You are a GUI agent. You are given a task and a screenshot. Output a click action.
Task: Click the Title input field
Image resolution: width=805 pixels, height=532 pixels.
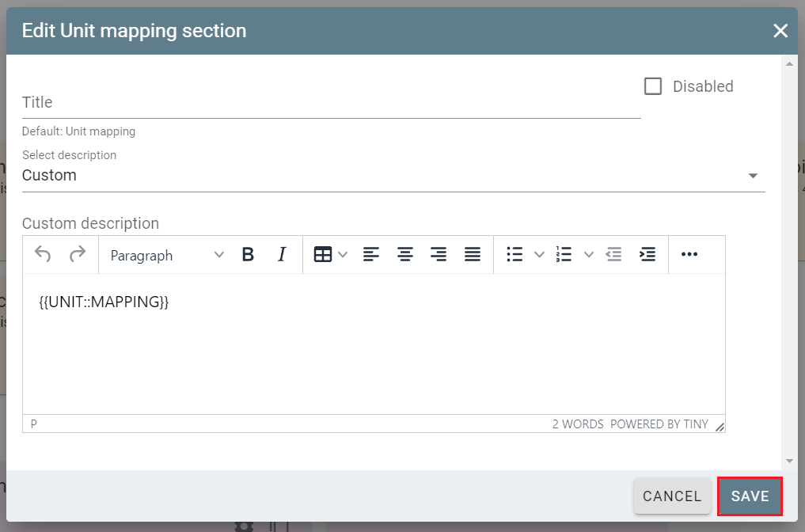pos(317,103)
